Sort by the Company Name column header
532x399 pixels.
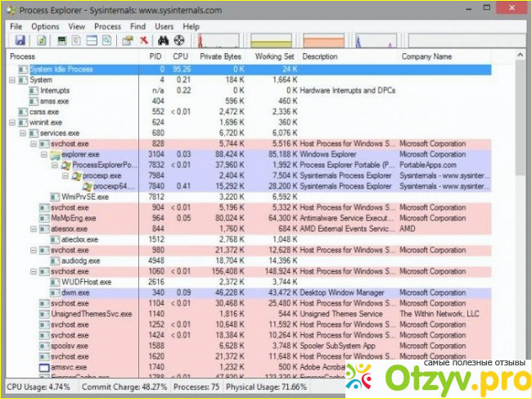(x=426, y=57)
